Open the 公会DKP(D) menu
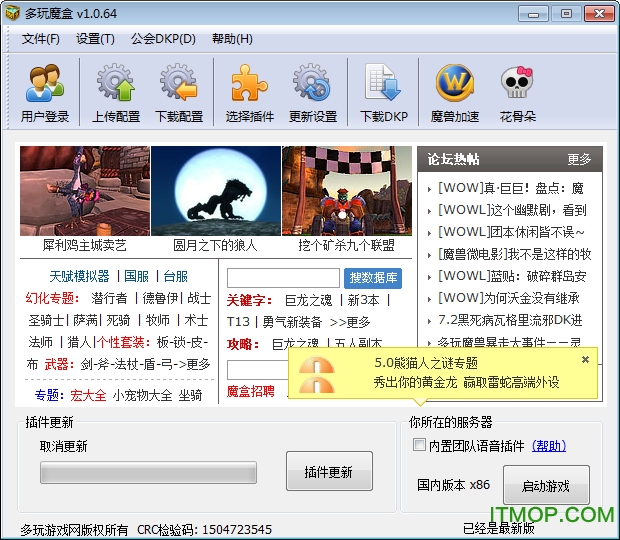This screenshot has height=540, width=620. pyautogui.click(x=163, y=39)
